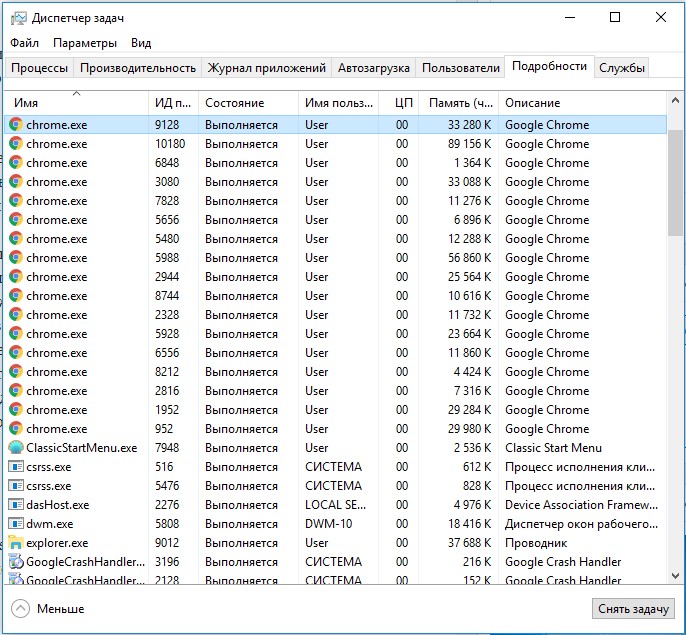
Task: Switch to the Автозагрузка tab
Action: click(x=374, y=68)
